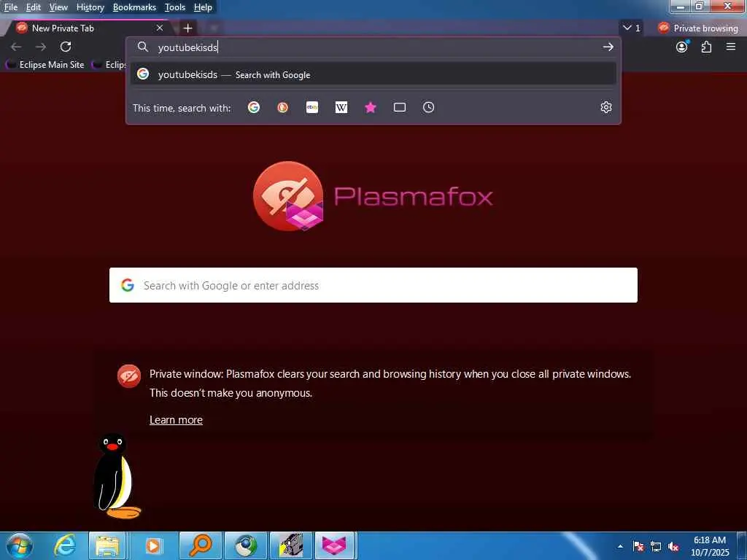Image resolution: width=747 pixels, height=560 pixels.
Task: Close the New Private Tab
Action: [160, 28]
